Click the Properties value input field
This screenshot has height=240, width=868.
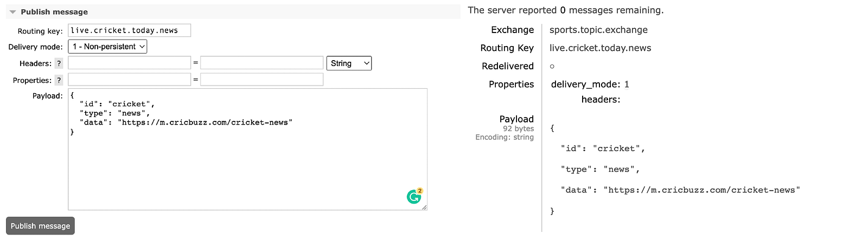coord(261,80)
